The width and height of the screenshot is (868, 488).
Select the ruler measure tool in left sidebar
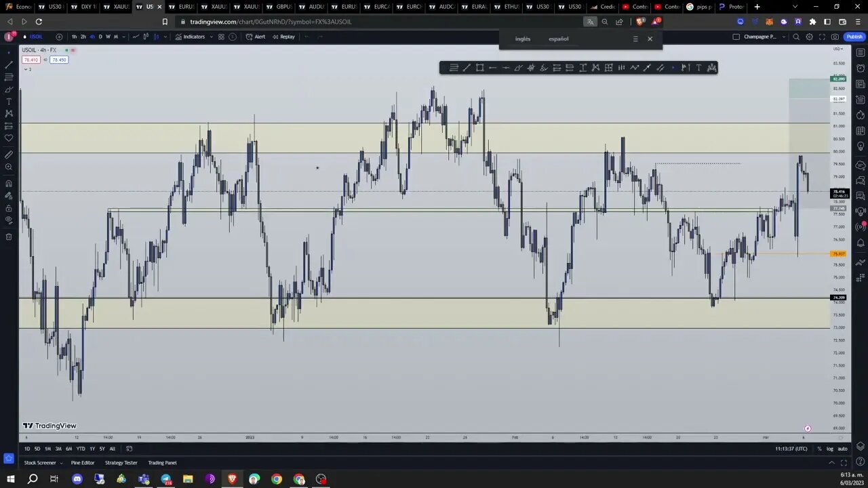click(x=9, y=155)
